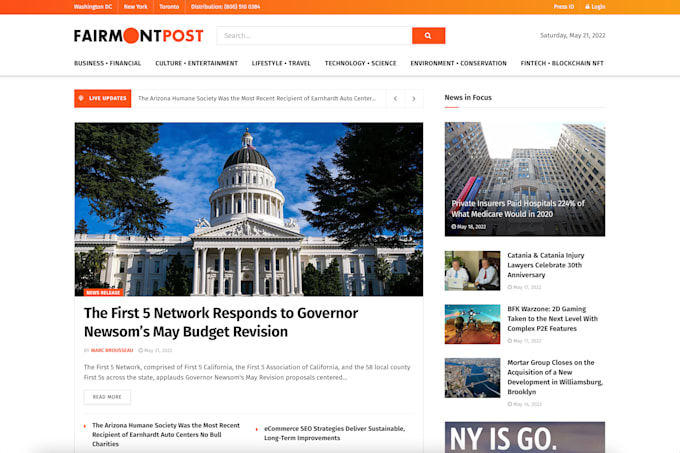Screen dimensions: 680x453
Task: Open Business • Financial menu
Action: tap(108, 63)
